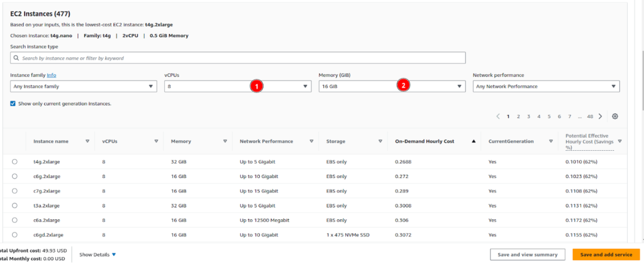Click the search magnifier icon
Viewport: 644px width, 264px height.
pyautogui.click(x=16, y=58)
